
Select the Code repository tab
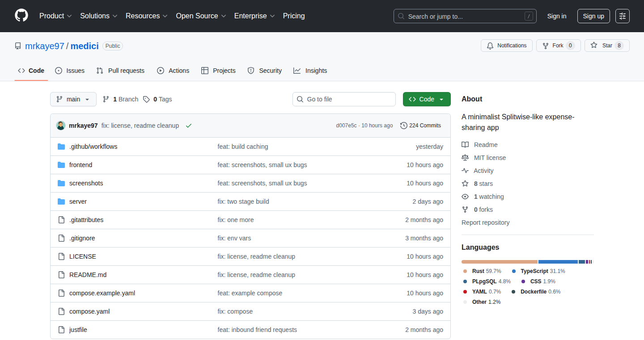click(x=31, y=71)
